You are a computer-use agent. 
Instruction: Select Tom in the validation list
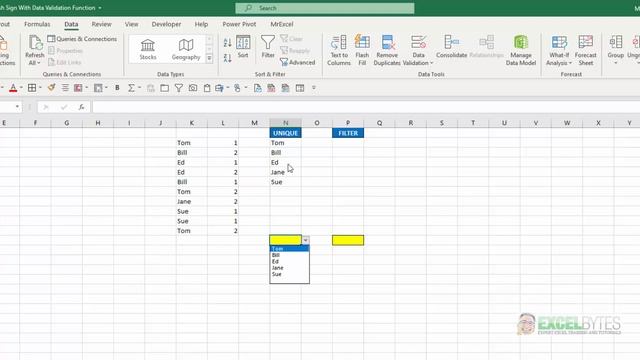tap(289, 249)
